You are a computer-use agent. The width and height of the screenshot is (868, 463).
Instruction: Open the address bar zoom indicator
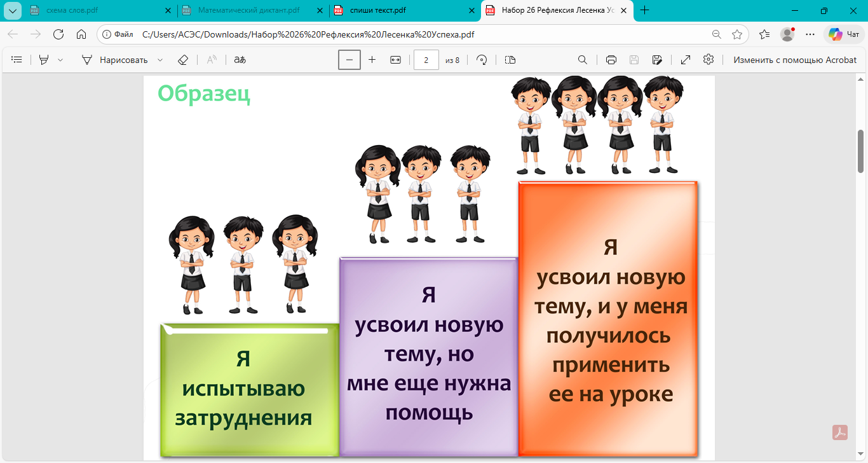[x=717, y=34]
